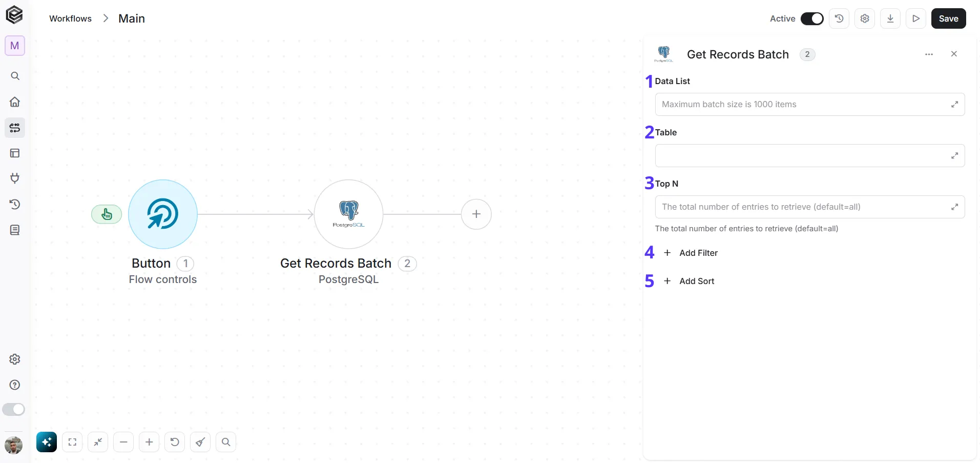Add a new node with the plus circle
This screenshot has width=980, height=463.
coord(476,214)
